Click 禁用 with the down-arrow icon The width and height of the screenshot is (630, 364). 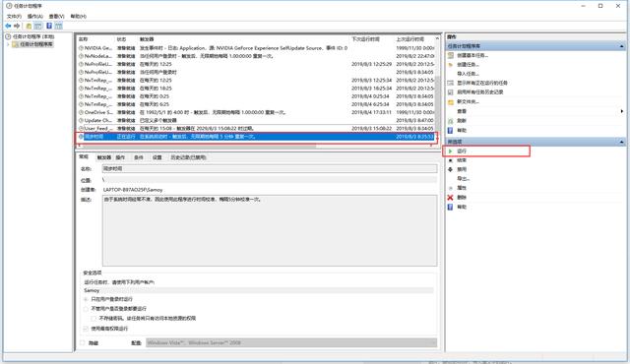(x=462, y=170)
